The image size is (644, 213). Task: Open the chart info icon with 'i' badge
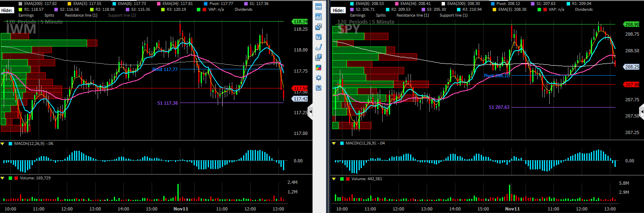(x=319, y=57)
